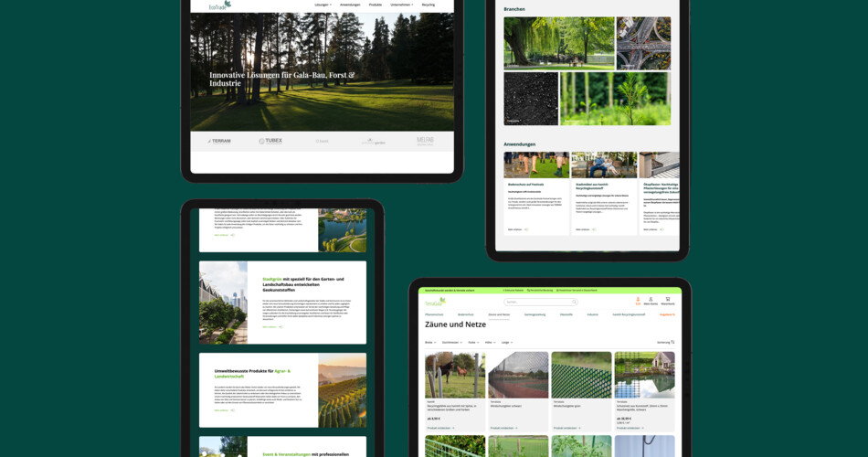
Task: Select the Pflanzenschutz category tab
Action: pyautogui.click(x=434, y=314)
